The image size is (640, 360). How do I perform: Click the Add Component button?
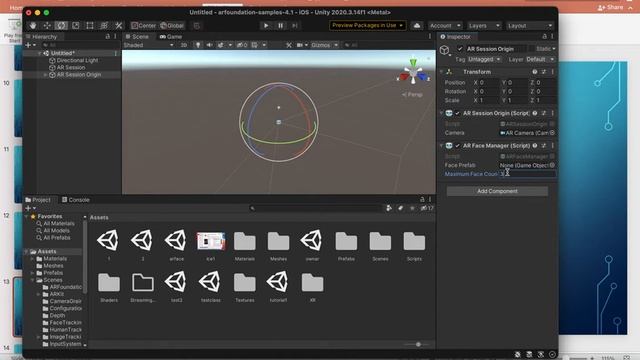tap(497, 191)
